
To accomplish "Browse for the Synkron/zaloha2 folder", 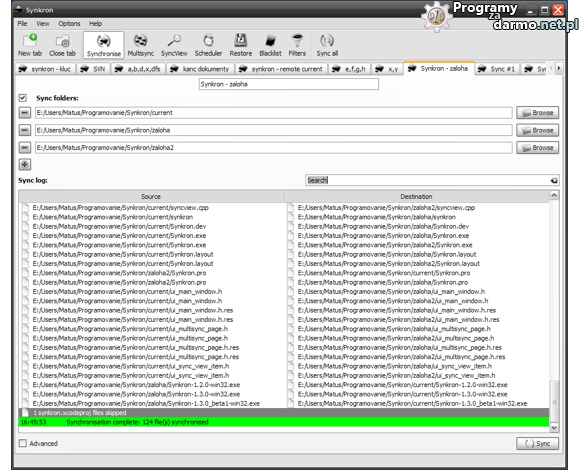I will pyautogui.click(x=537, y=148).
